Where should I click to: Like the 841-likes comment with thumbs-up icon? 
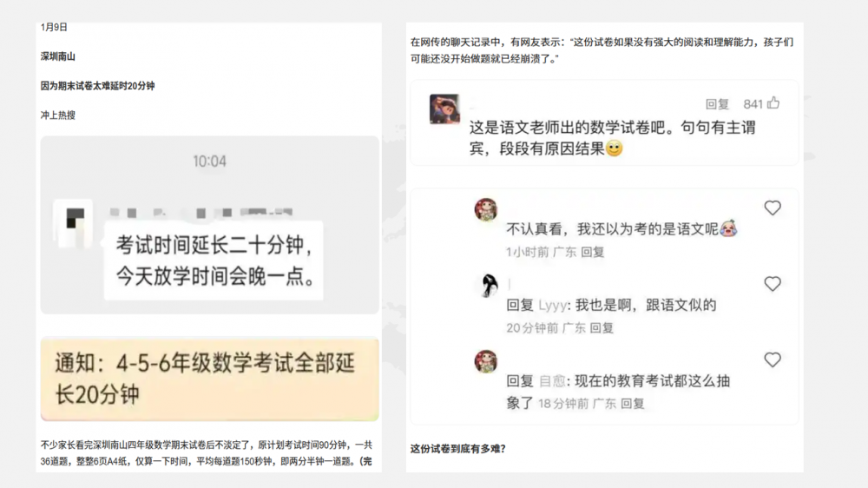pos(773,103)
